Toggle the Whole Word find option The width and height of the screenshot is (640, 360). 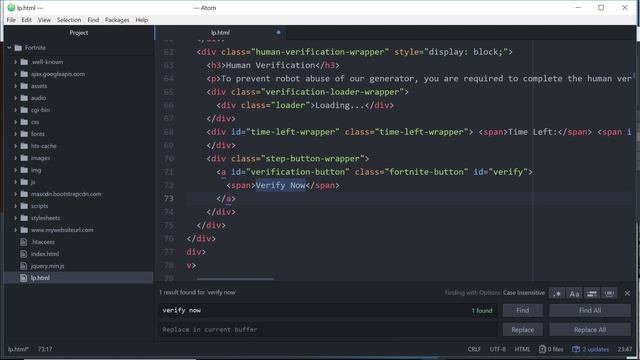609,293
